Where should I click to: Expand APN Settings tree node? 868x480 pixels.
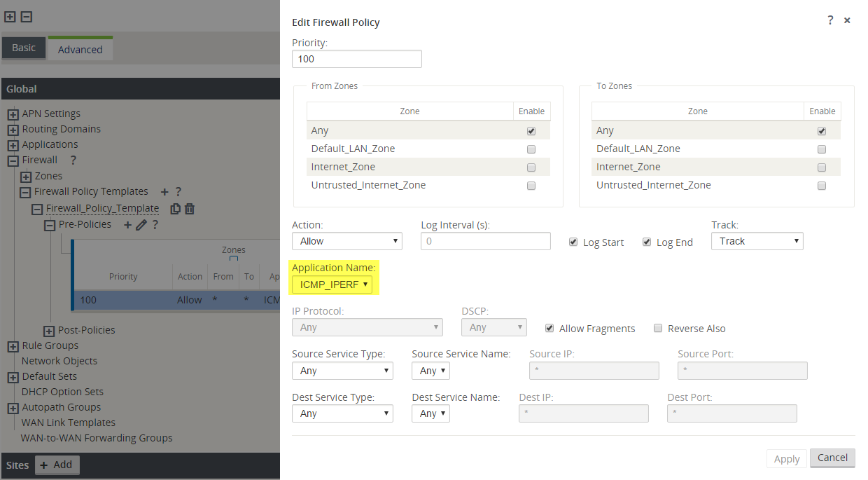tap(13, 114)
